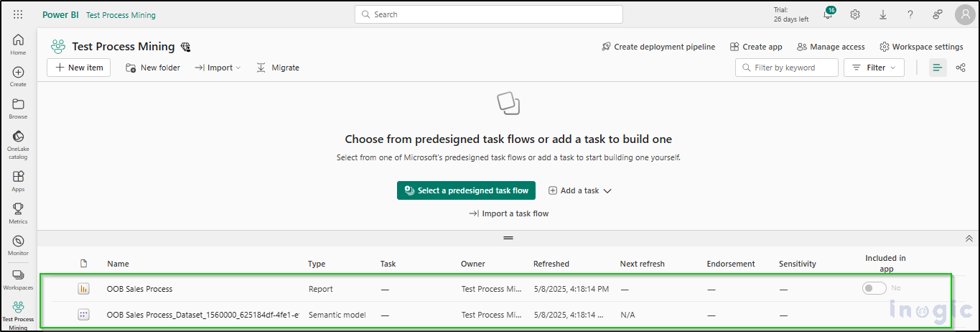Open Monitor in the left sidebar
Image resolution: width=980 pixels, height=332 pixels.
pyautogui.click(x=18, y=246)
